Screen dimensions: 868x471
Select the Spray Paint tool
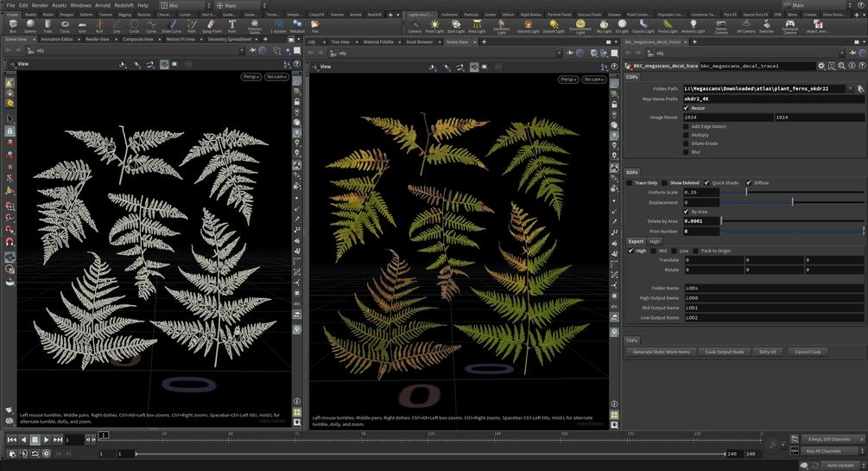pyautogui.click(x=212, y=25)
